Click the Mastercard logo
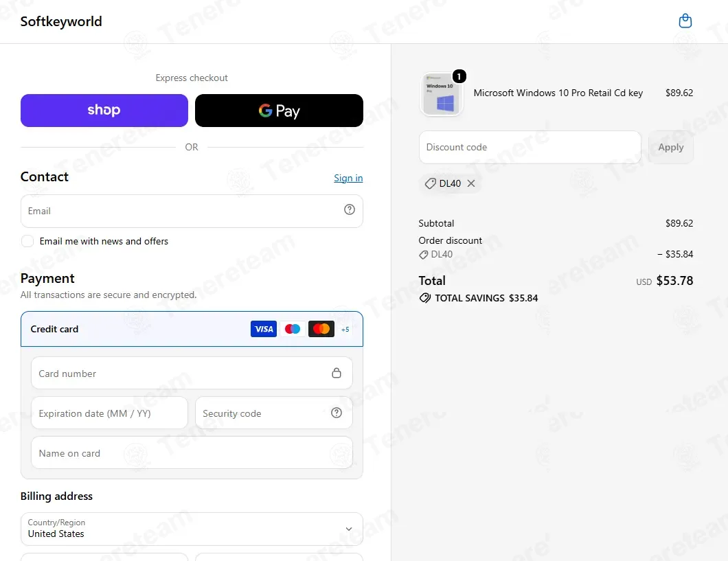The width and height of the screenshot is (728, 561). tap(321, 329)
